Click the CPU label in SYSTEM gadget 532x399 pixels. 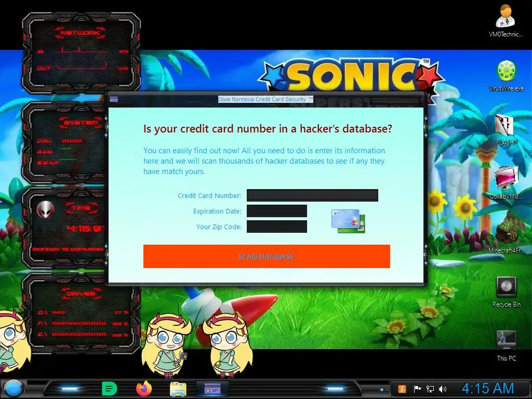point(44,141)
